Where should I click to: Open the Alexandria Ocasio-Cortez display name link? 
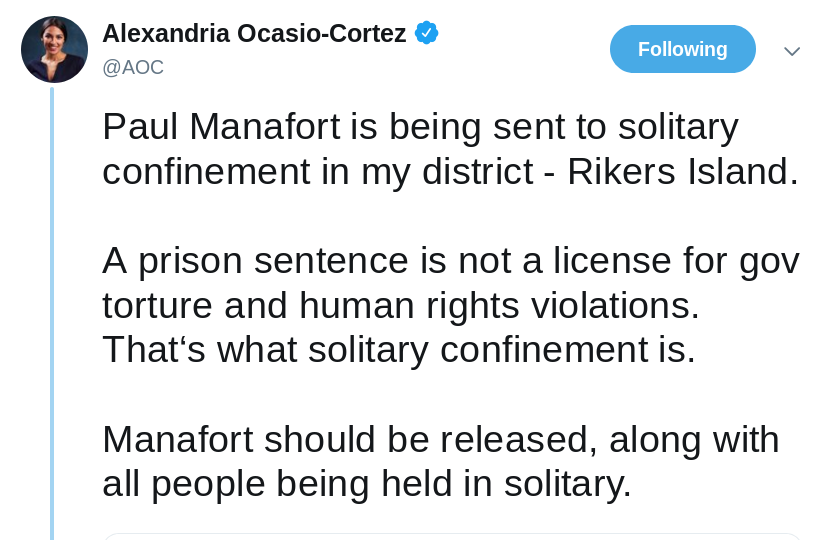(x=254, y=34)
